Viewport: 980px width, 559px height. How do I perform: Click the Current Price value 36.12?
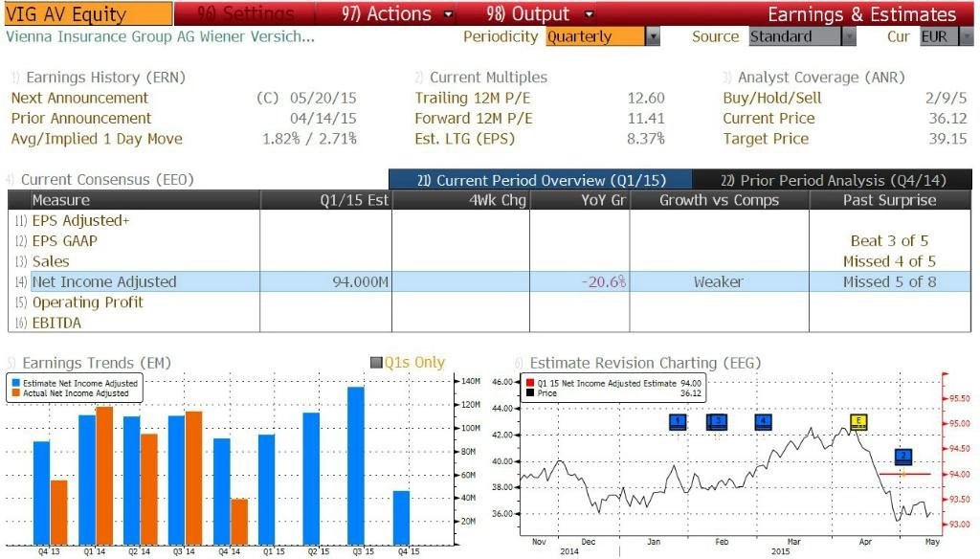[947, 118]
